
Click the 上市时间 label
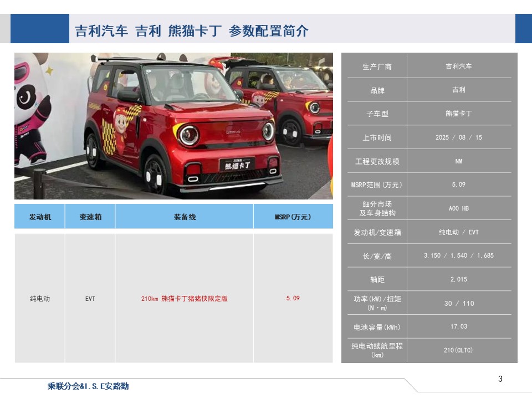[x=377, y=138]
